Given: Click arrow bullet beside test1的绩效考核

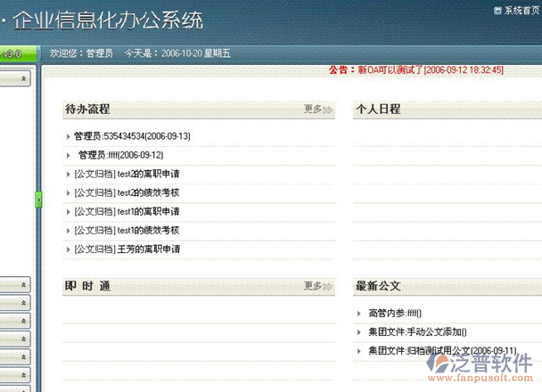Looking at the screenshot, I should click(68, 231).
